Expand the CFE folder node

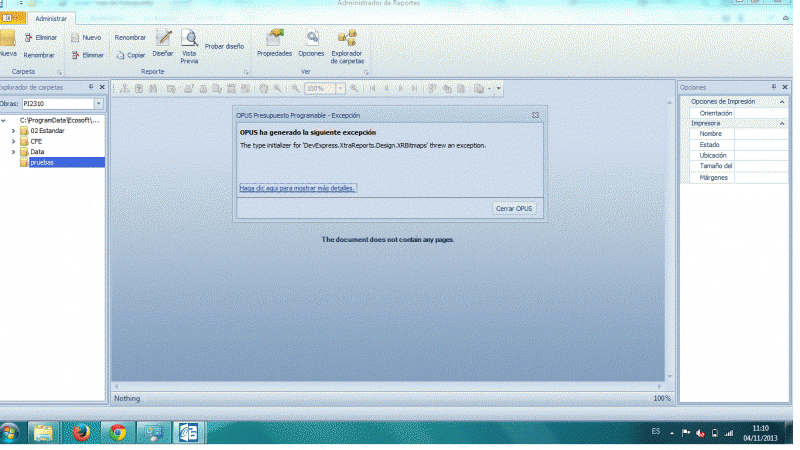click(13, 141)
